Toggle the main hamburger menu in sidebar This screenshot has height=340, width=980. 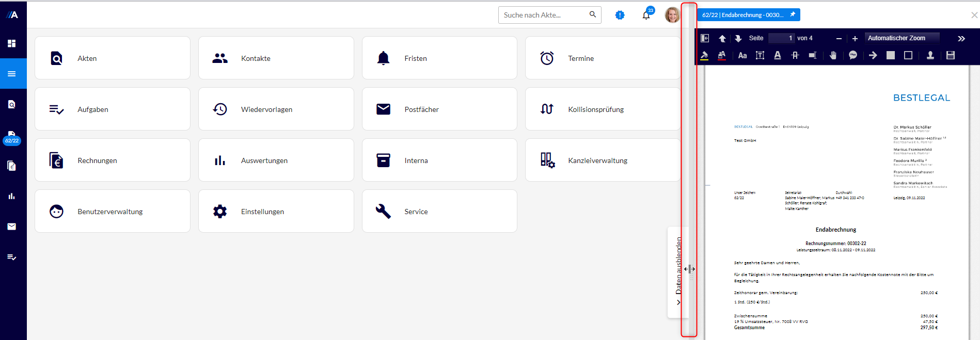(x=12, y=74)
